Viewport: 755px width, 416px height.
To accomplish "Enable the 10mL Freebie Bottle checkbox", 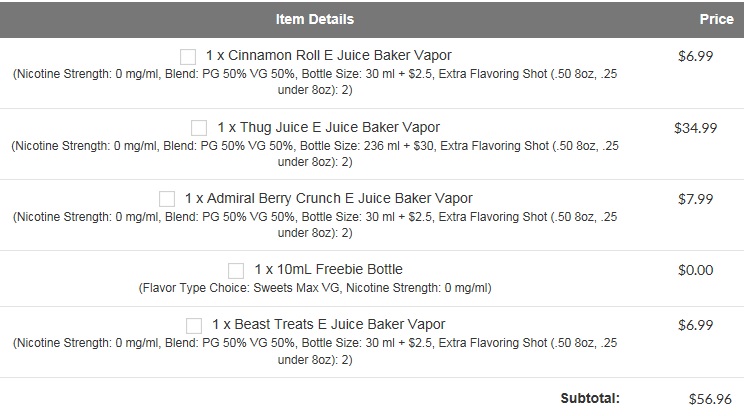I will click(x=236, y=270).
